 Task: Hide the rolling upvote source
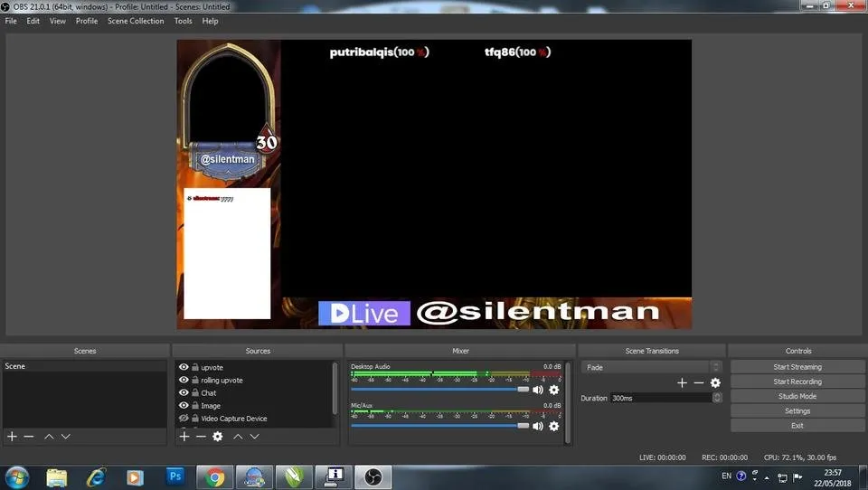pos(184,380)
